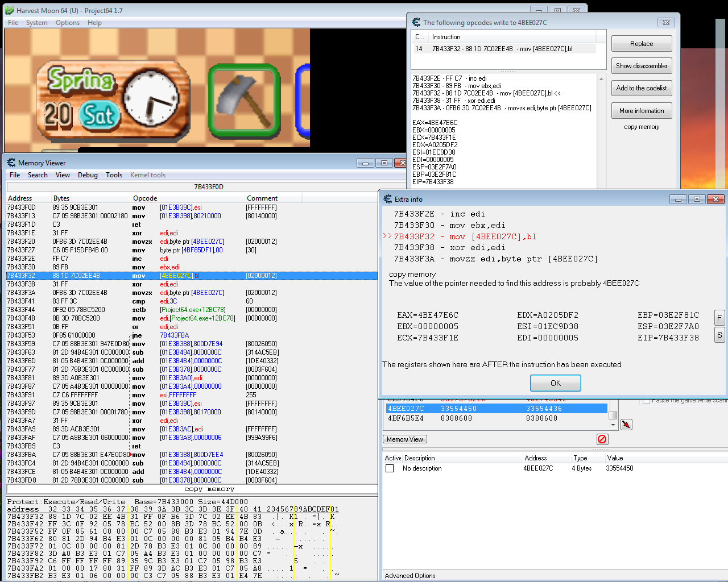The width and height of the screenshot is (728, 582).
Task: Click the Memory View button
Action: coord(405,439)
